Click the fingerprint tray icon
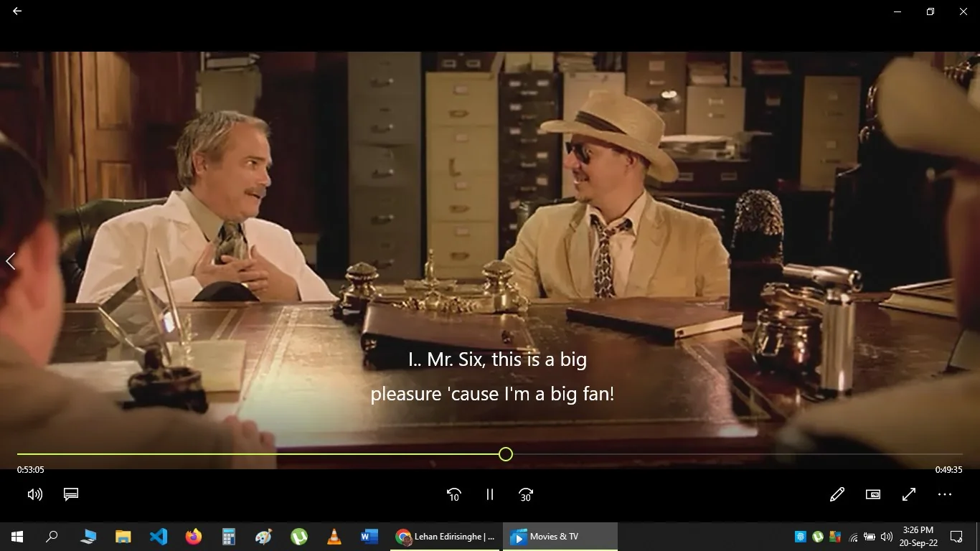Image resolution: width=980 pixels, height=551 pixels. pyautogui.click(x=801, y=537)
